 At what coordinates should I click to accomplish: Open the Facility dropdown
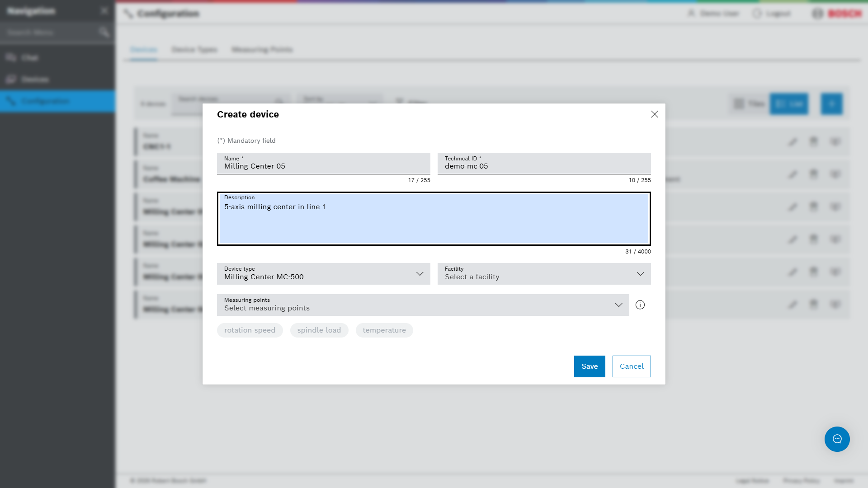point(544,274)
